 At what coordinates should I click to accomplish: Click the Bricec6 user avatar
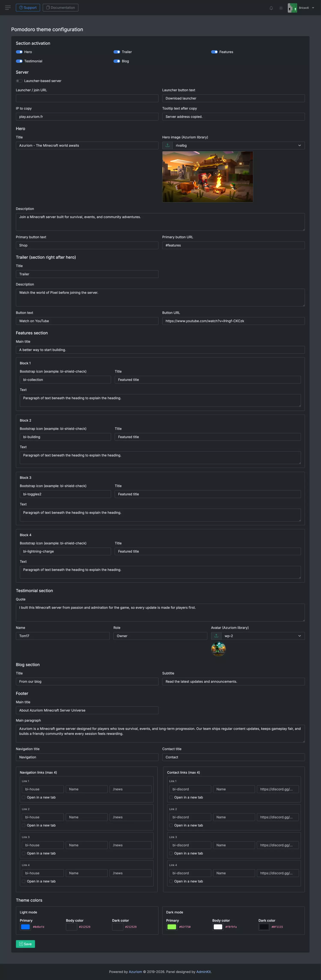(292, 8)
